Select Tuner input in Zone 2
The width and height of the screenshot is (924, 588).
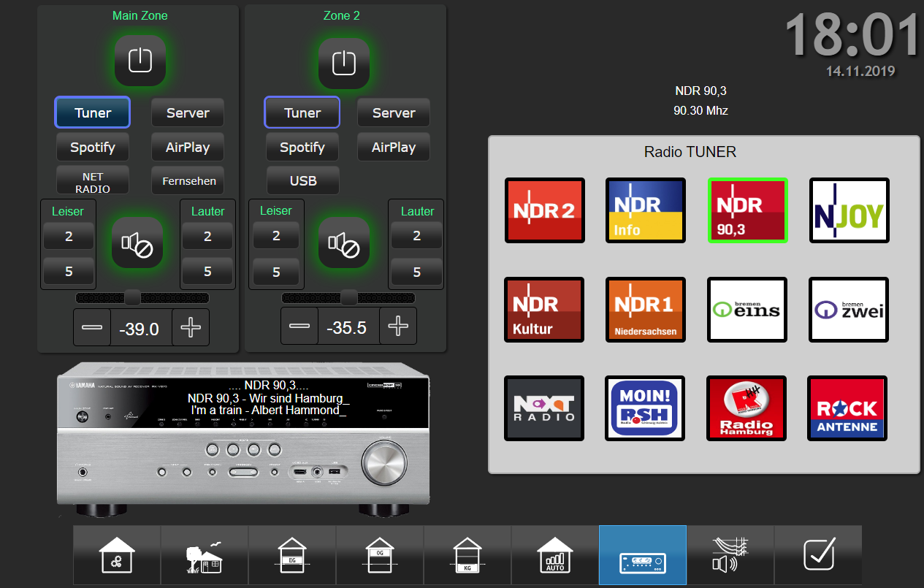tap(302, 112)
